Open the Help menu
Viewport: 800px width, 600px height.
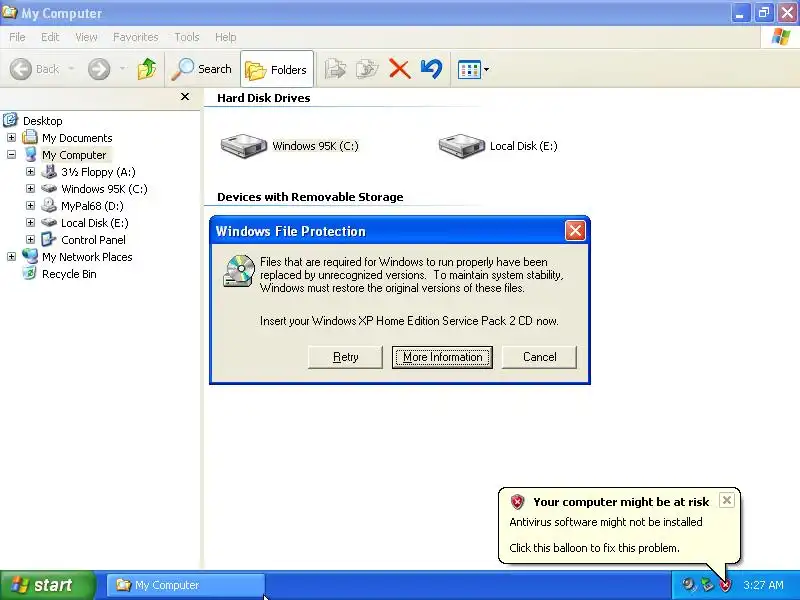(x=225, y=37)
